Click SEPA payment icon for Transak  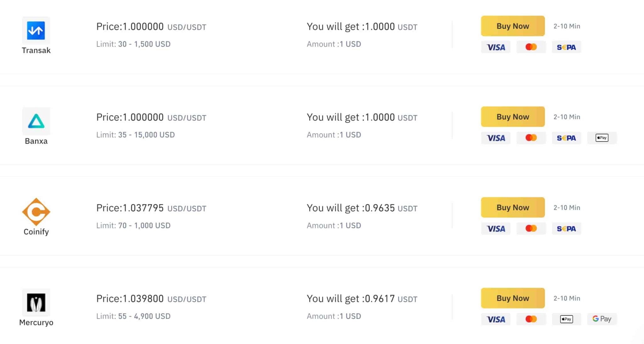(x=566, y=47)
